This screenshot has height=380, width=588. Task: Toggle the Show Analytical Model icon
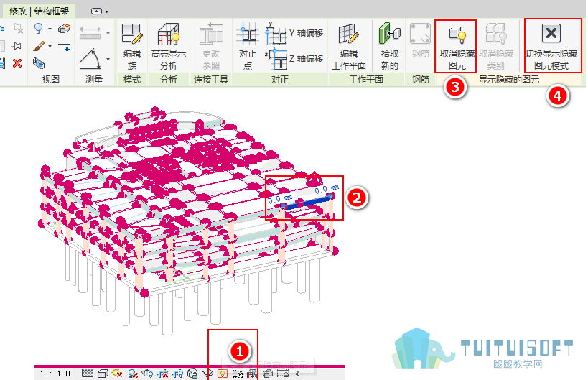[252, 374]
